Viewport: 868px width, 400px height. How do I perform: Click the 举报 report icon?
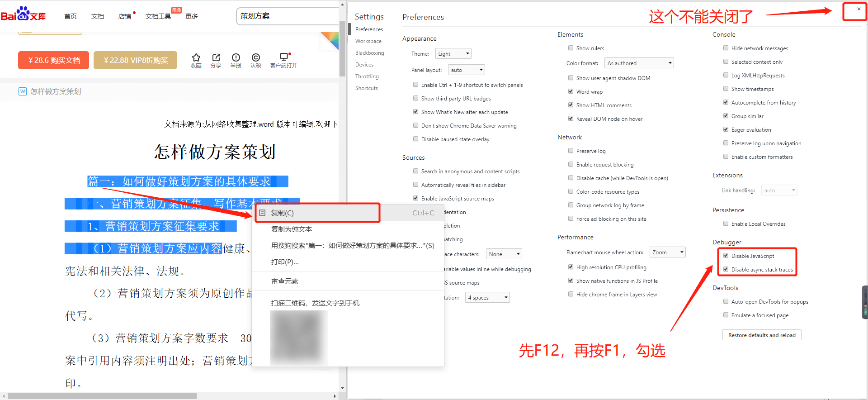tap(236, 57)
